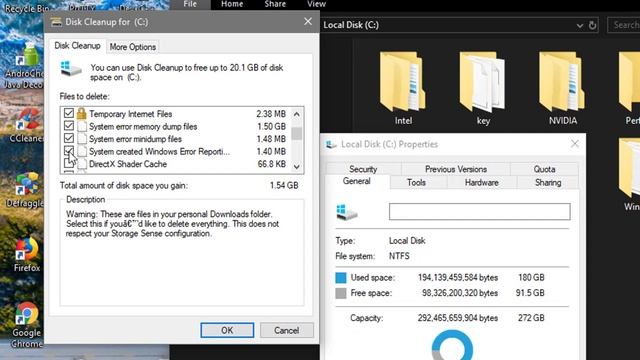
Task: Refresh the Local Disk (C:) address bar
Action: (592, 25)
